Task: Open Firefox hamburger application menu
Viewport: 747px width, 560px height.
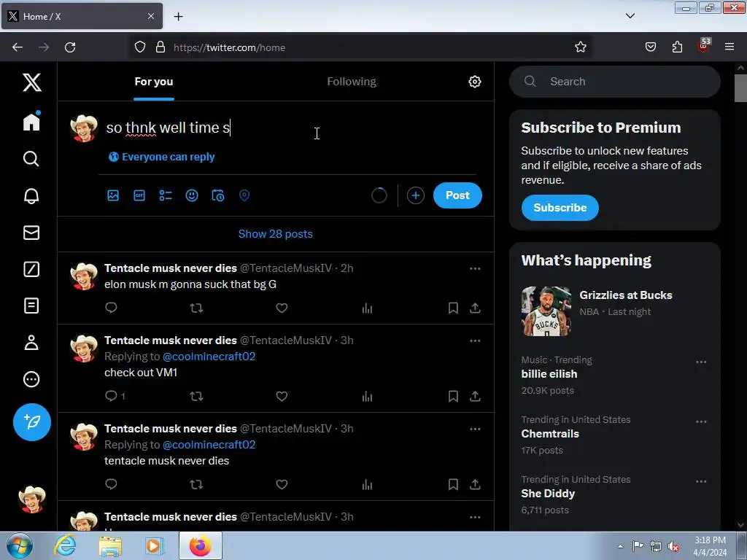Action: click(x=729, y=47)
